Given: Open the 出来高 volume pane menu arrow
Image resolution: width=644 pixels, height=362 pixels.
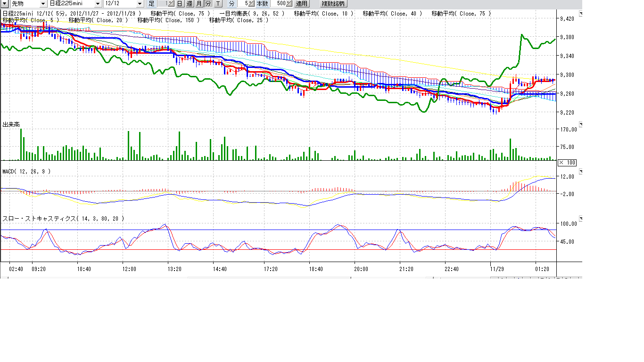Looking at the screenshot, I should tap(580, 124).
